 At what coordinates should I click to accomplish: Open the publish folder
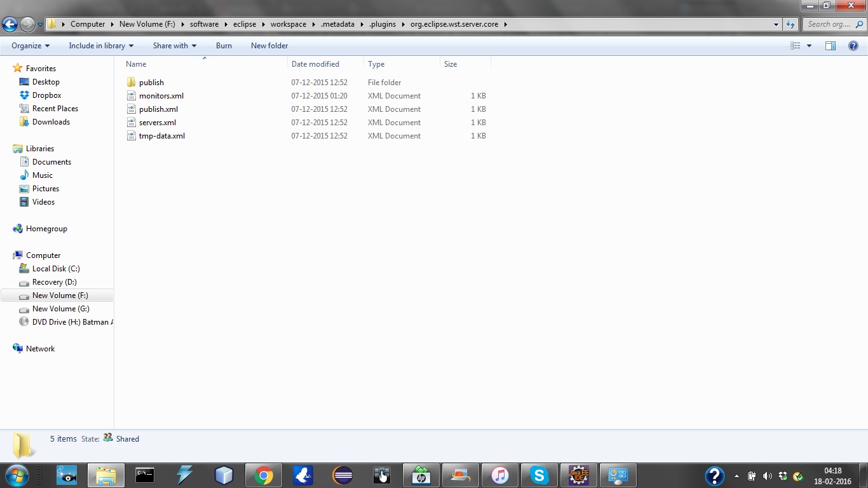pyautogui.click(x=151, y=83)
